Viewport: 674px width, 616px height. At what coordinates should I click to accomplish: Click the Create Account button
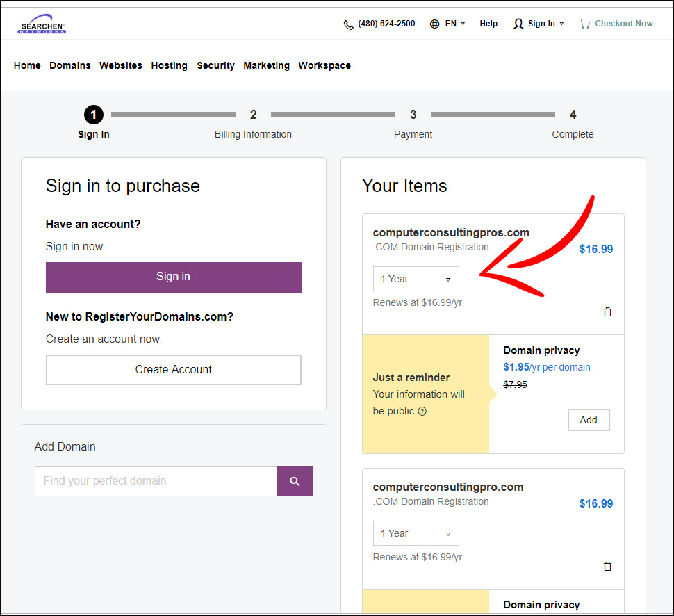click(174, 369)
